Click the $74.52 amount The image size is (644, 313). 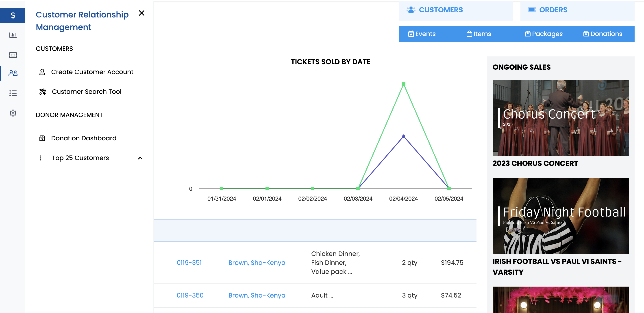(x=451, y=295)
